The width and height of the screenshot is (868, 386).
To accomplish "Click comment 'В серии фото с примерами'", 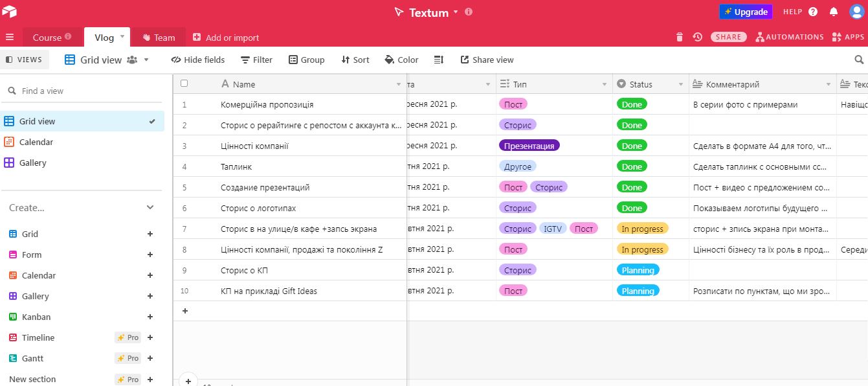I will click(x=745, y=104).
